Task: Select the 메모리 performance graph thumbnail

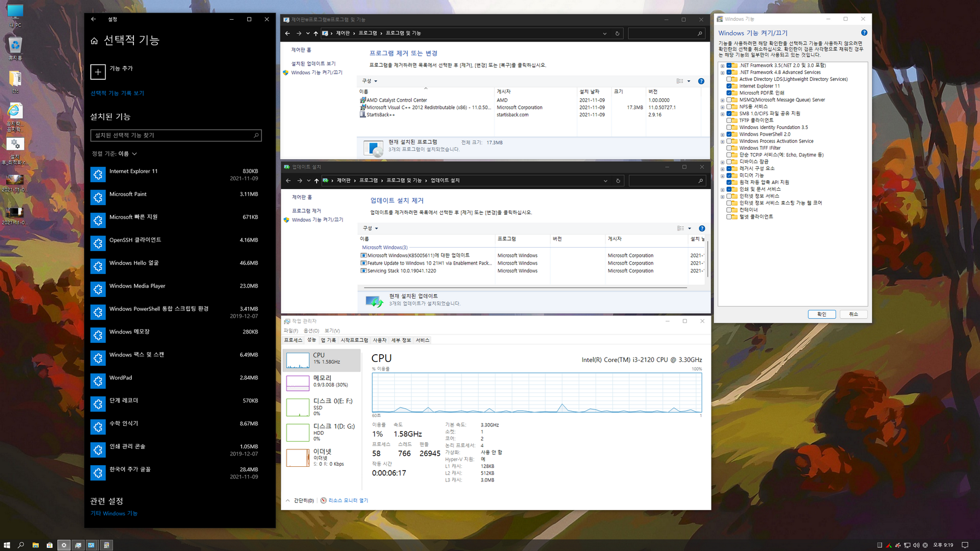Action: [x=297, y=383]
